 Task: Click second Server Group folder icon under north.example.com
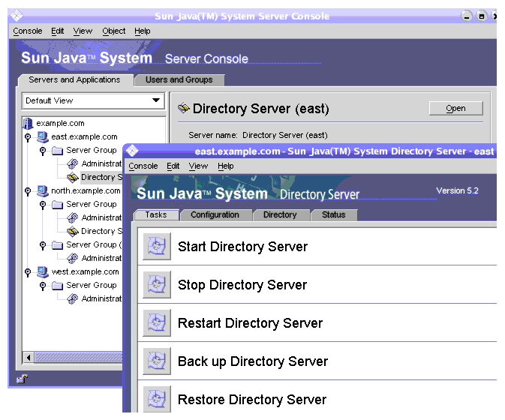click(x=57, y=245)
